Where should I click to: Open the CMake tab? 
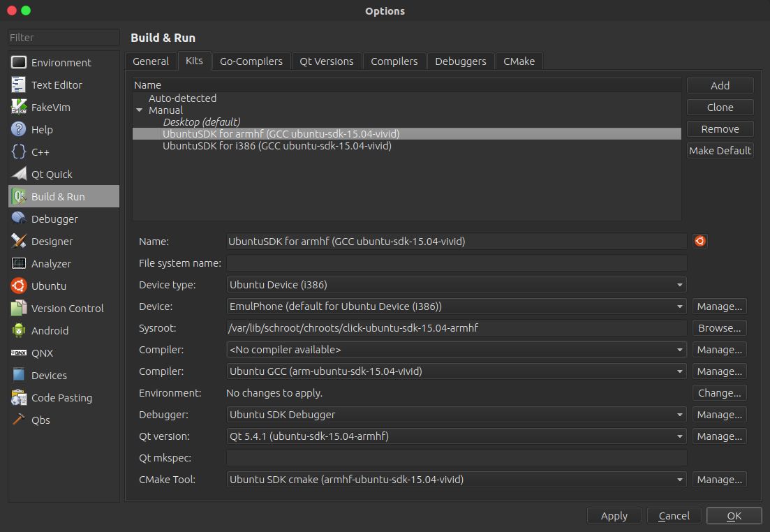click(x=519, y=61)
